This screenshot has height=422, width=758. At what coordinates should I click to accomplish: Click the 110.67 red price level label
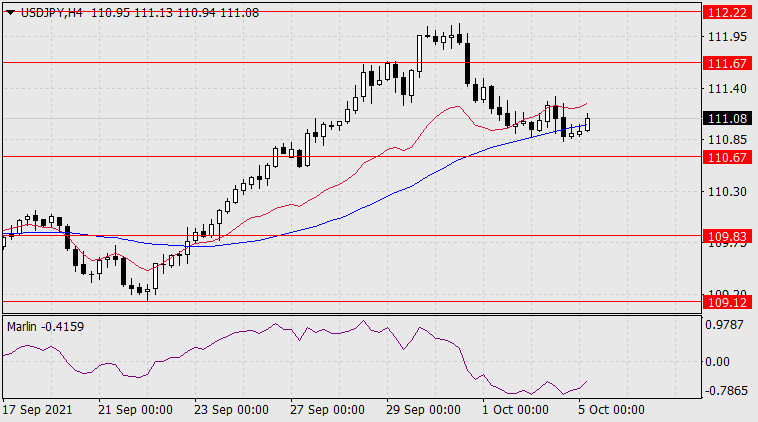(x=727, y=157)
